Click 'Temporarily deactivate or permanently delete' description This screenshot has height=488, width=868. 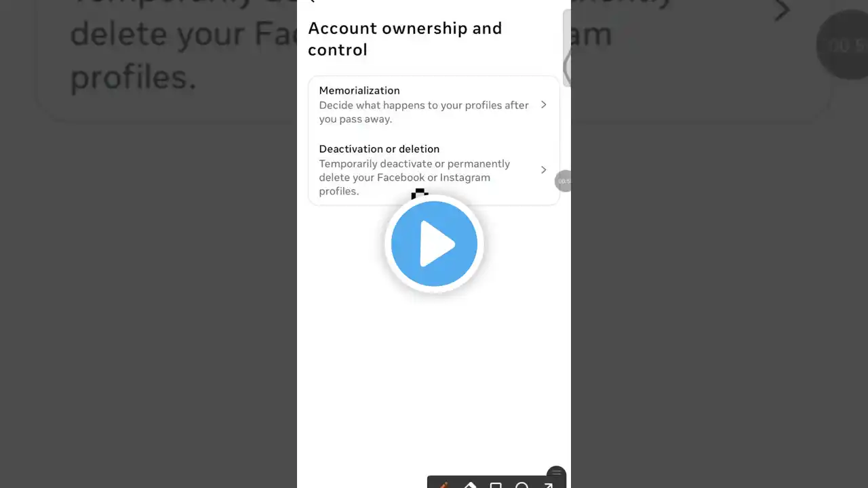click(x=415, y=178)
